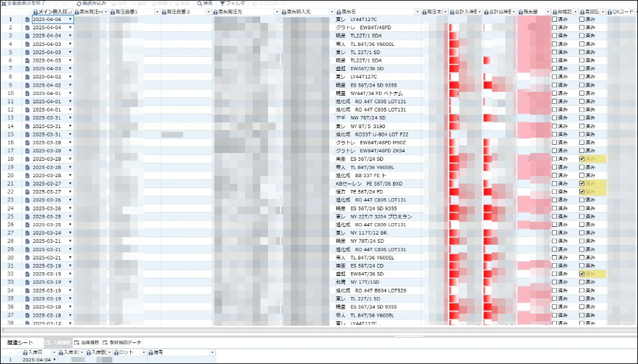Click lock icon on 原糸発注先 column header

(x=215, y=12)
